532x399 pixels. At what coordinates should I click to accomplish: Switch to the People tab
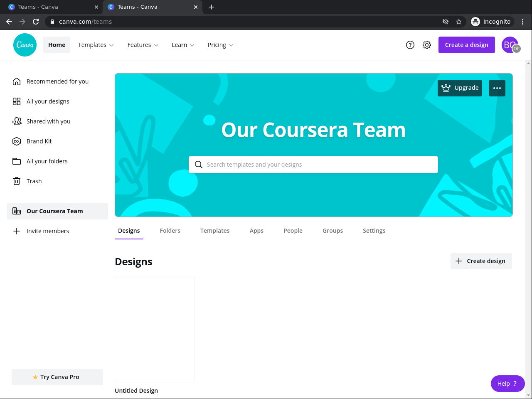[293, 231]
